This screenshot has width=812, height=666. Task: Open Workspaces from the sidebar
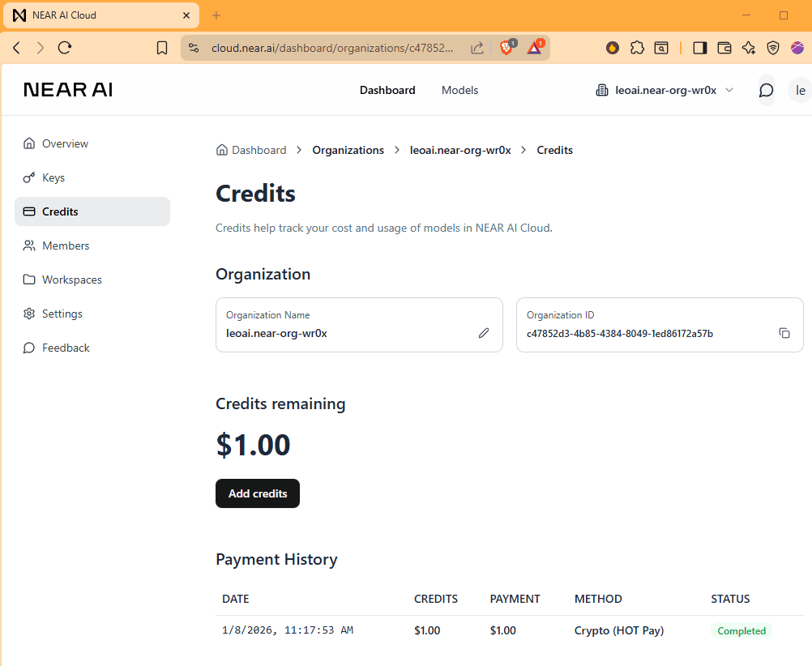[71, 280]
